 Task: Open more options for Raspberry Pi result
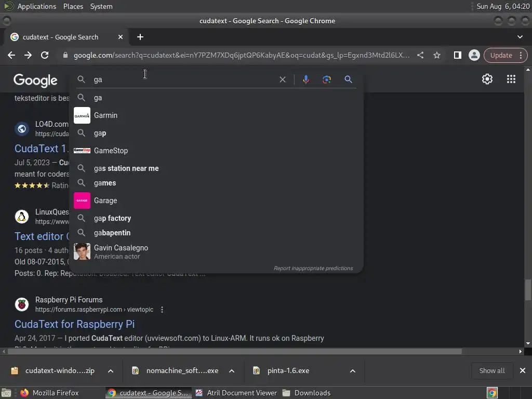click(x=162, y=310)
